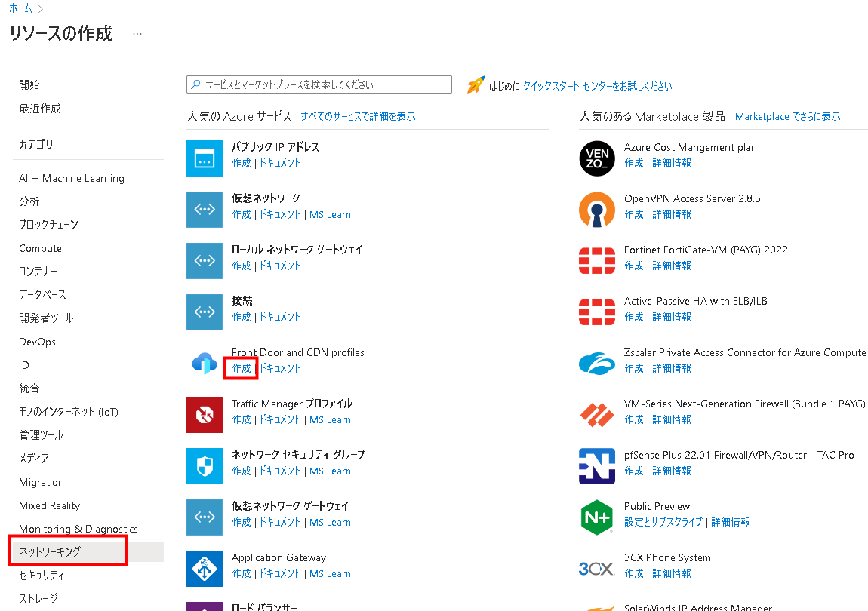Click the 接続 service icon
Screen dimensions: 868x611
coord(205,312)
